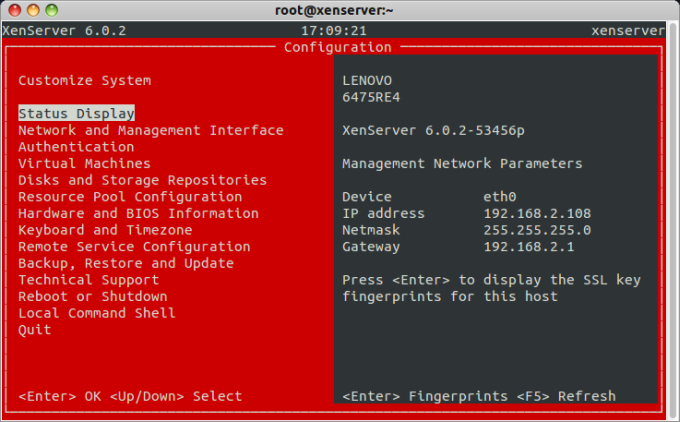Click the LENOVO manufacturer text
This screenshot has height=422, width=680.
pyautogui.click(x=367, y=80)
